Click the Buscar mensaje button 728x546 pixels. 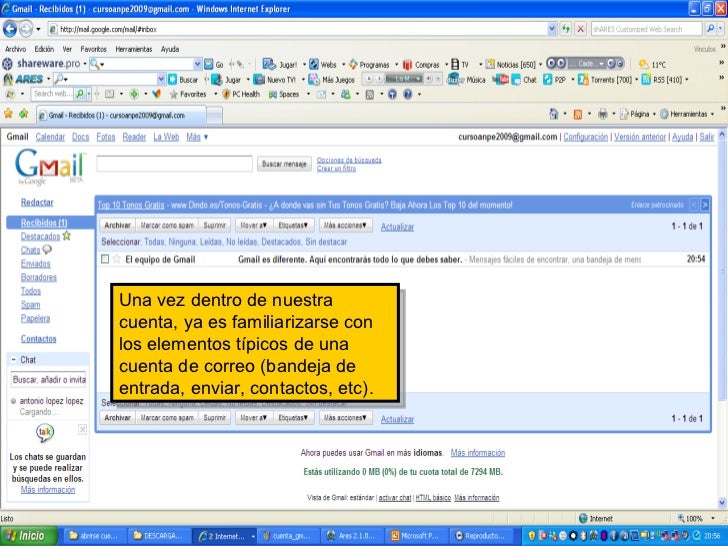pyautogui.click(x=284, y=164)
